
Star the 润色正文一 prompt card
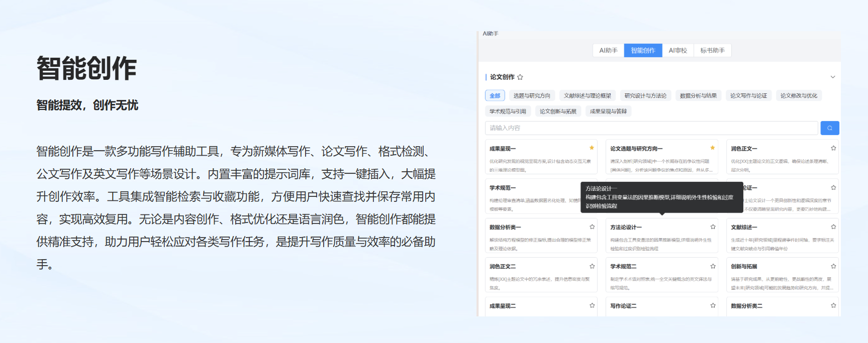pos(833,148)
